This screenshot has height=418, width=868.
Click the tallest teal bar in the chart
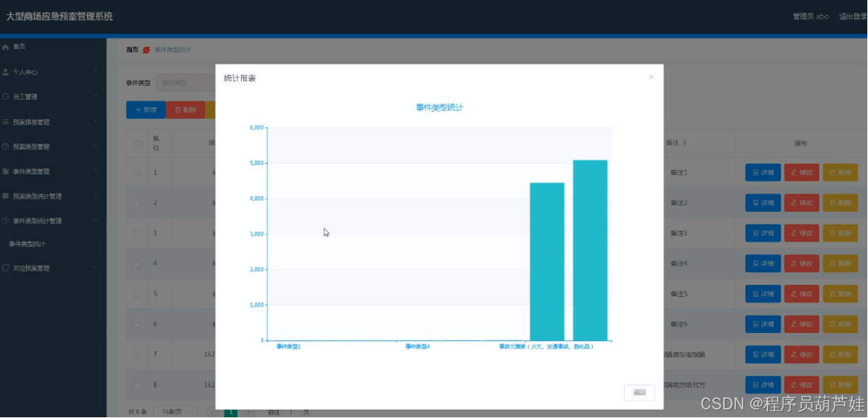pos(590,250)
